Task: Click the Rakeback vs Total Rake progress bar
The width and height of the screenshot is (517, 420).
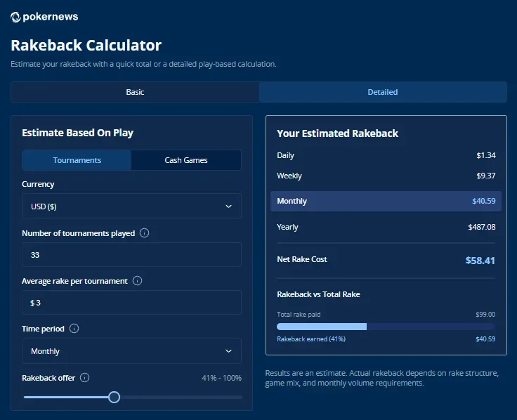Action: point(386,327)
